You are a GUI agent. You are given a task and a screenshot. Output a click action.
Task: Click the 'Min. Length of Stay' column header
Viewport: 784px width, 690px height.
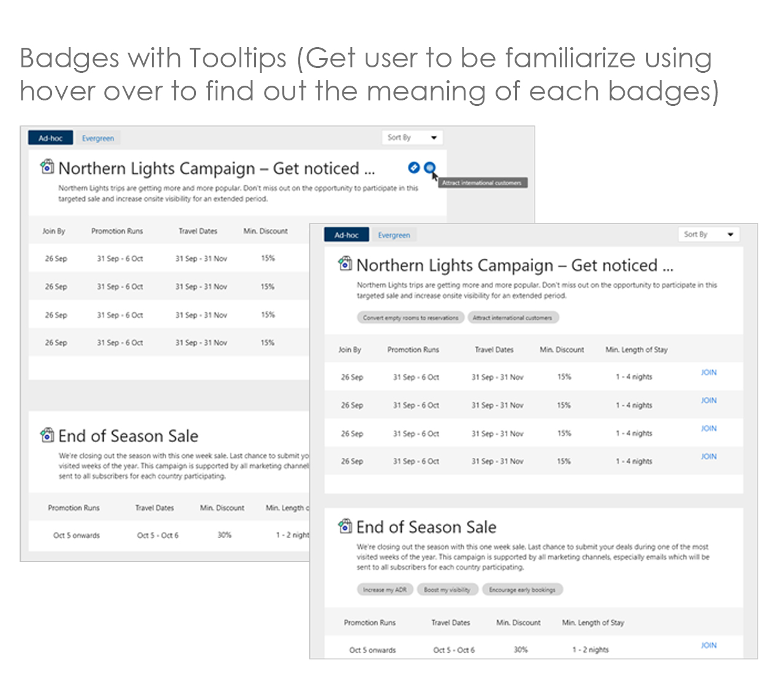tap(636, 350)
